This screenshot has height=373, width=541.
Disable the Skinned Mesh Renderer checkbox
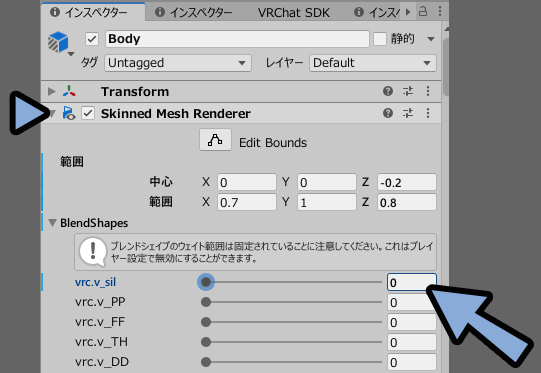88,113
